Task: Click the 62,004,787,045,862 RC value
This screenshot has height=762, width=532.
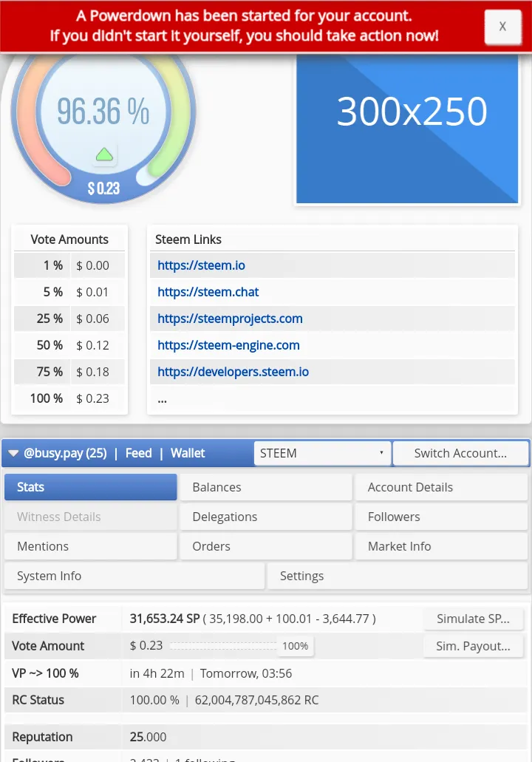Action: coord(256,700)
